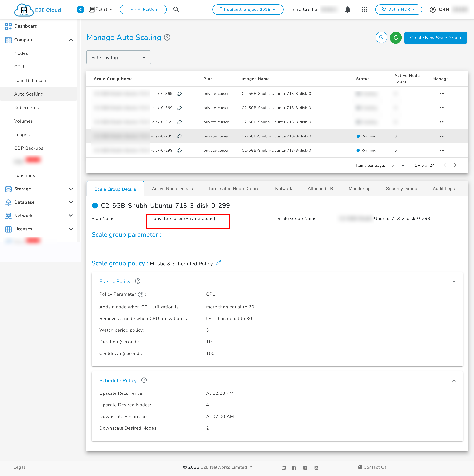
Task: Open TIR - AI Platform
Action: [x=143, y=9]
